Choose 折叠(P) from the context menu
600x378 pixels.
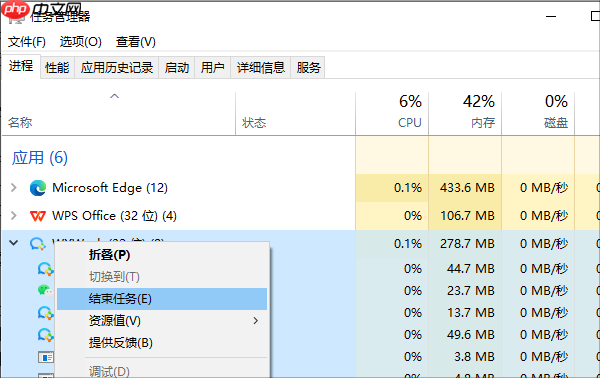109,255
